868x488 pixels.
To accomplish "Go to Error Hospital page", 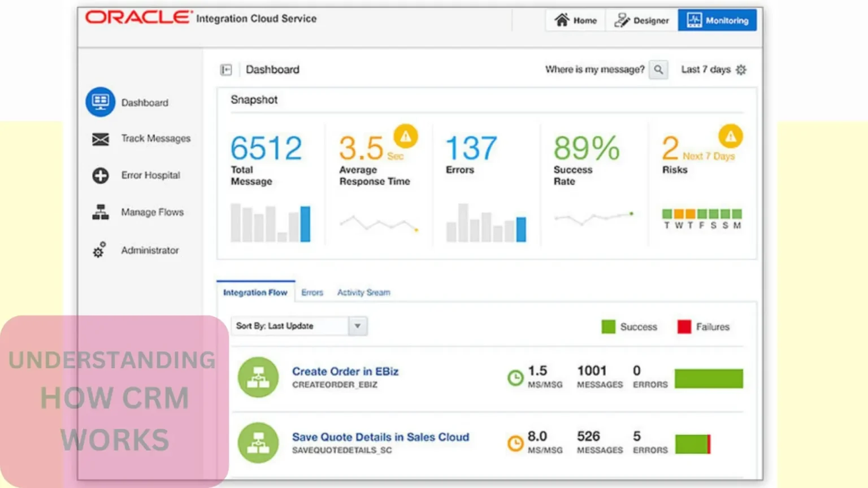I will [x=150, y=175].
